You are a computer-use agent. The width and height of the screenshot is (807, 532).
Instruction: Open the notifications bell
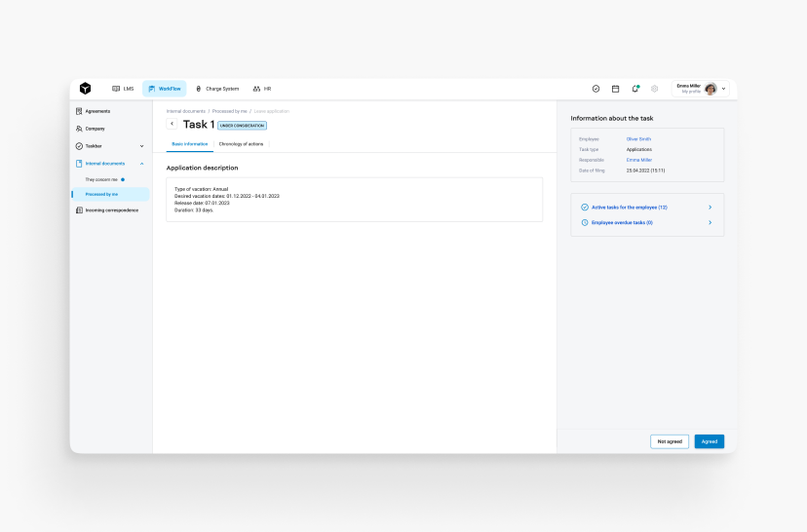pos(634,89)
